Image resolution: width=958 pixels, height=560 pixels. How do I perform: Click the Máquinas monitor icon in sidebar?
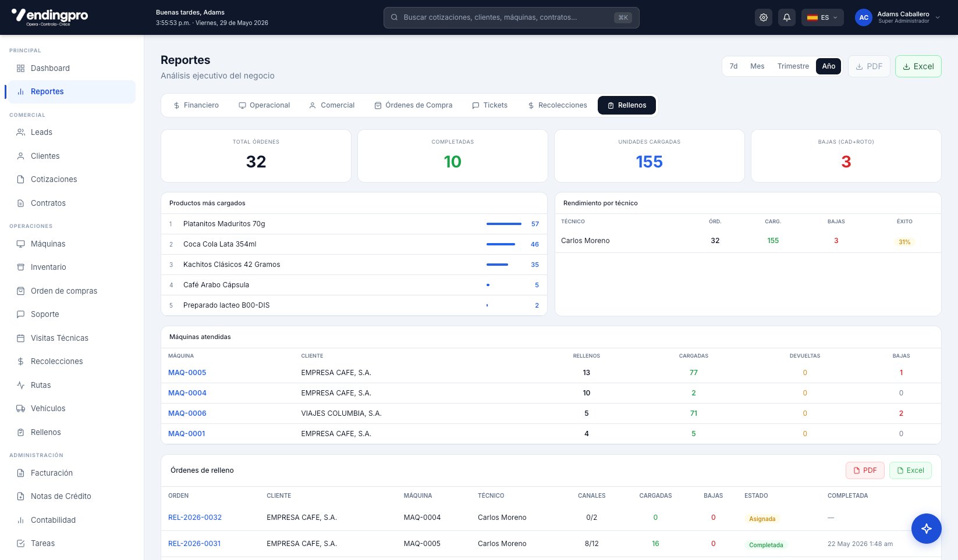pos(20,244)
